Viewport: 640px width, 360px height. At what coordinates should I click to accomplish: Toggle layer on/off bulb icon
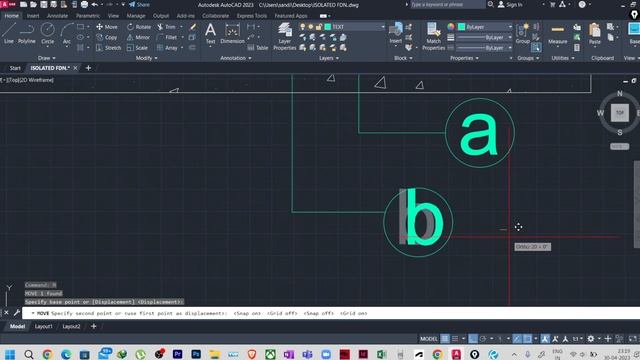pos(302,27)
